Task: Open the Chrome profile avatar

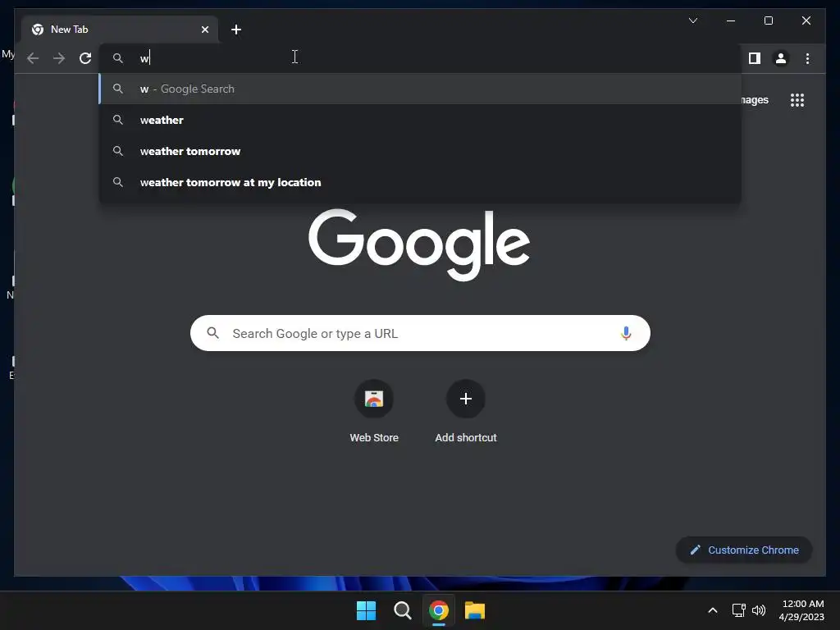Action: [x=781, y=58]
